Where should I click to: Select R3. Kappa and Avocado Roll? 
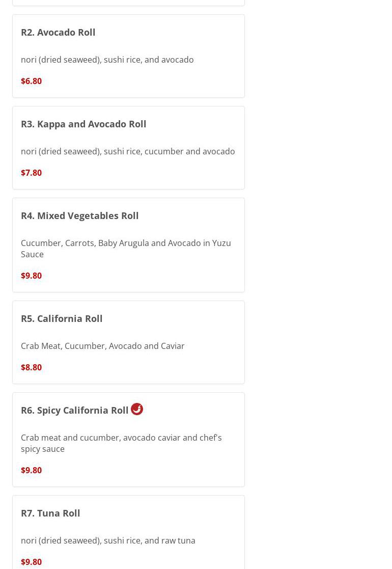click(x=83, y=124)
